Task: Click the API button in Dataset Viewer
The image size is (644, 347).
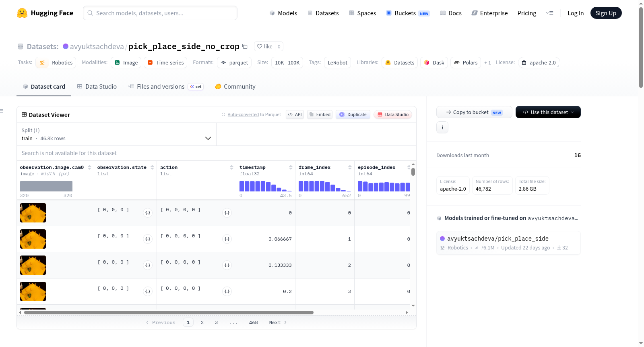Action: point(295,114)
